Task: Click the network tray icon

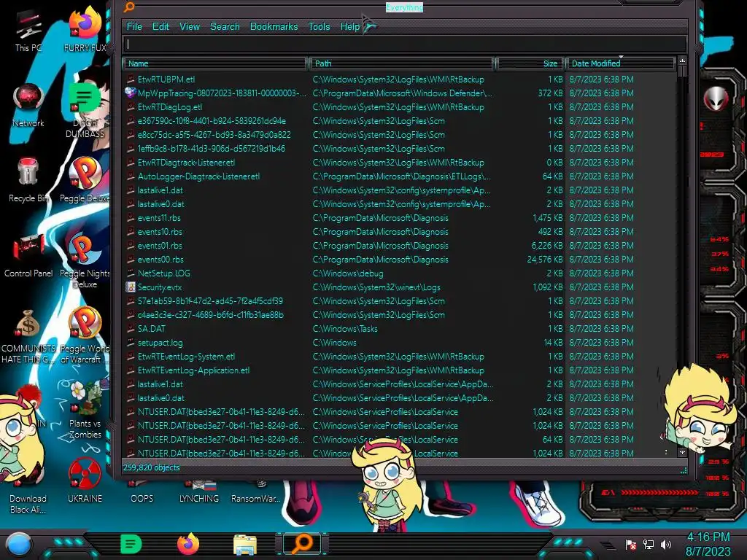Action: click(649, 544)
